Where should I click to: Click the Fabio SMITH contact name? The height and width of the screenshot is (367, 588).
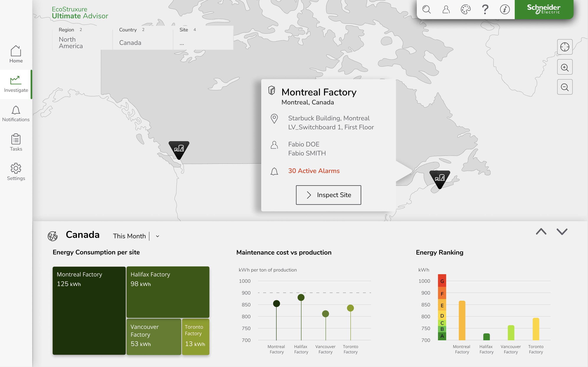point(307,153)
